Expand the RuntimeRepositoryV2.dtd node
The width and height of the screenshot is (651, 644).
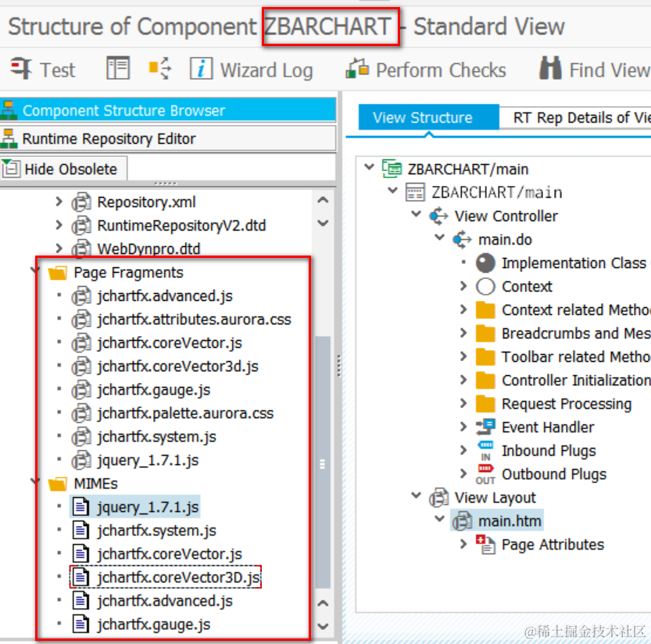click(59, 225)
